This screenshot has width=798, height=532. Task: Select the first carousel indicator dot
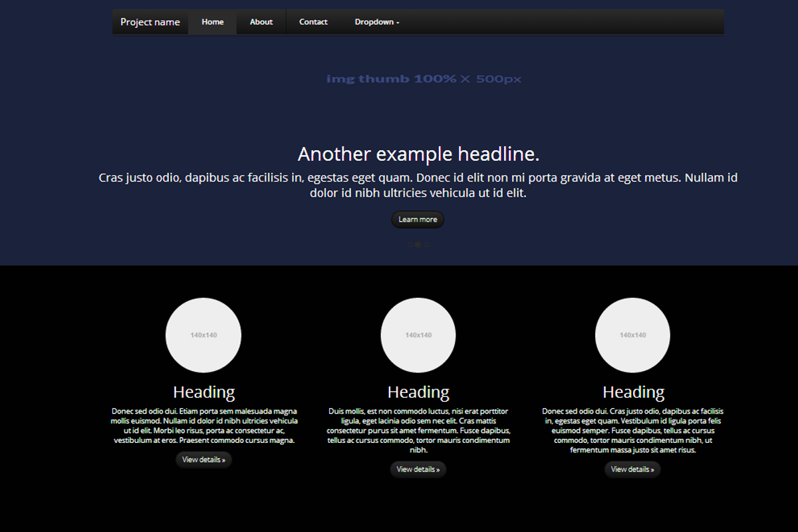coord(410,245)
